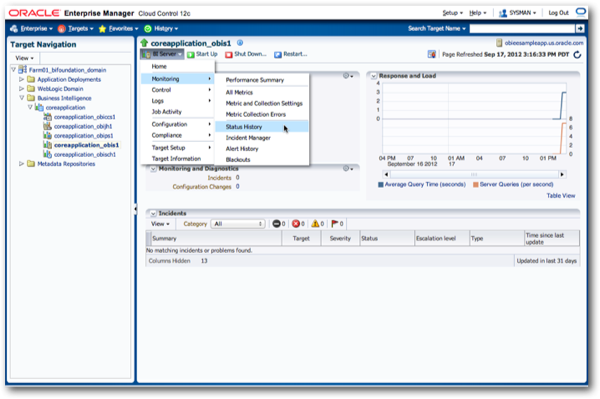Click the icon left of Page Refreshed
The width and height of the screenshot is (600, 399).
pos(432,54)
